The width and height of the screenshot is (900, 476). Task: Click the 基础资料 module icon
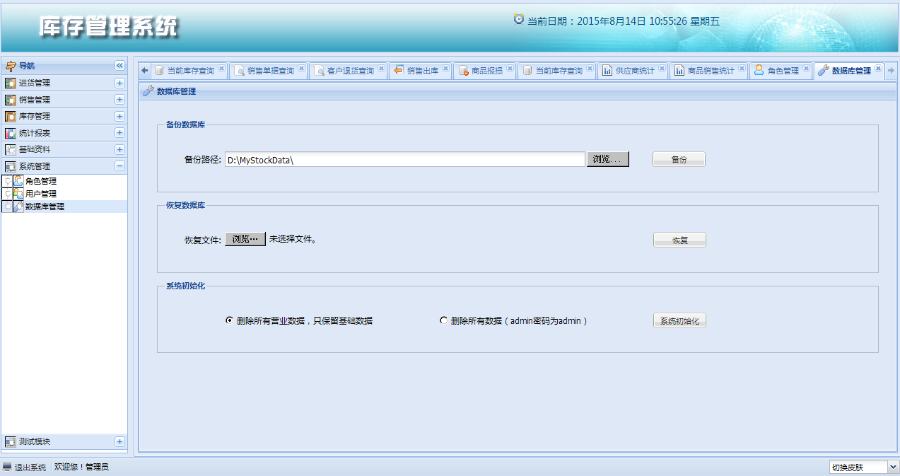(10, 149)
